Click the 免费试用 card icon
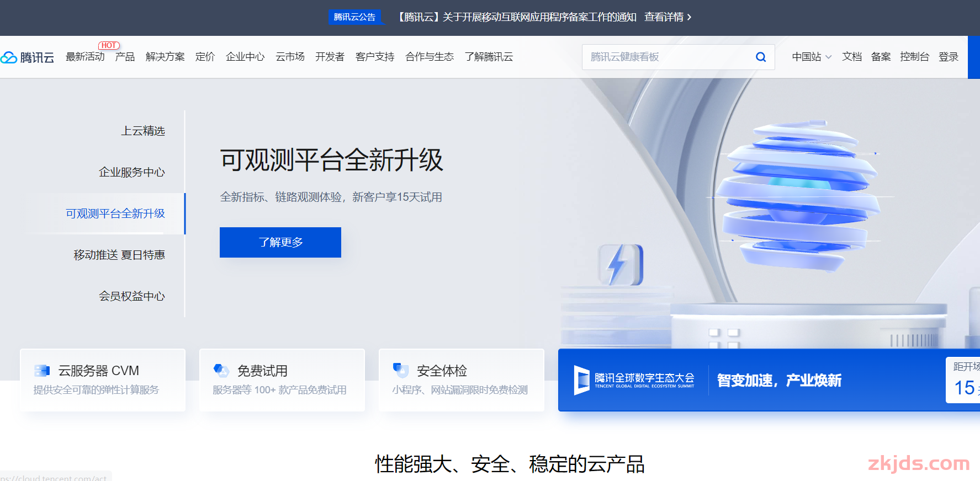Image resolution: width=980 pixels, height=481 pixels. (x=221, y=371)
